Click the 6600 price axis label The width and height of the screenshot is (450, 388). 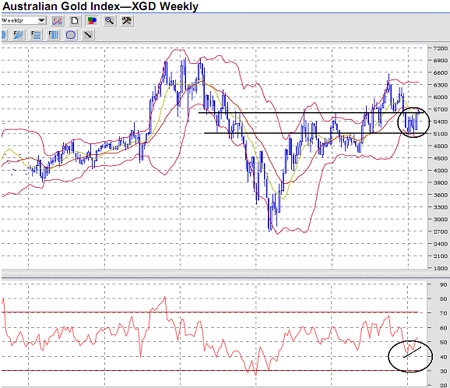click(x=440, y=73)
